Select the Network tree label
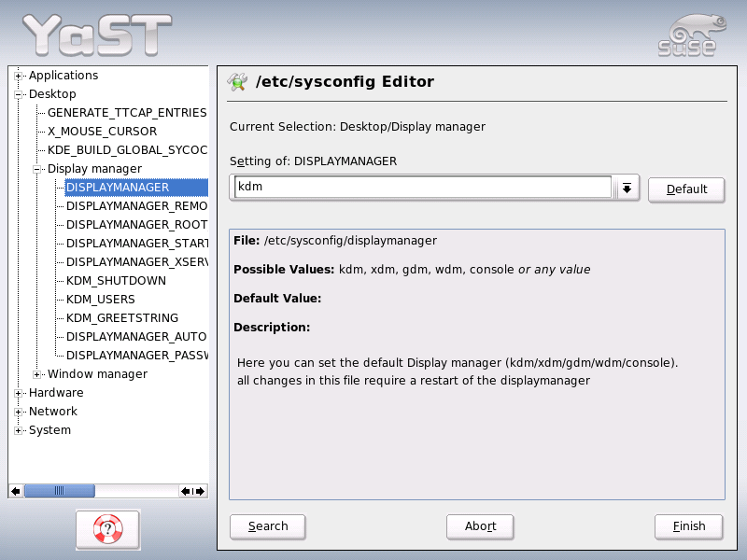747x560 pixels. pos(53,412)
